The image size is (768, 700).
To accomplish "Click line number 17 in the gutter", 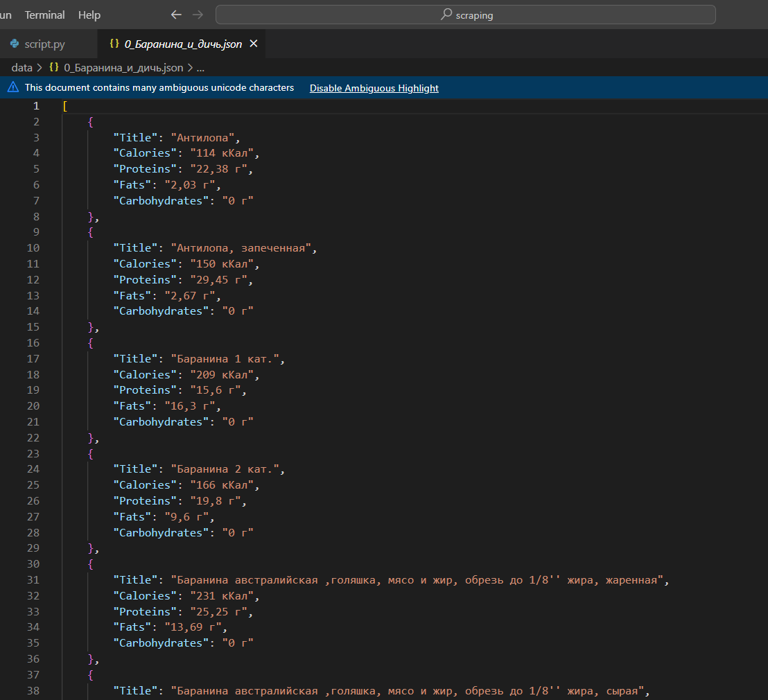I will (x=33, y=358).
